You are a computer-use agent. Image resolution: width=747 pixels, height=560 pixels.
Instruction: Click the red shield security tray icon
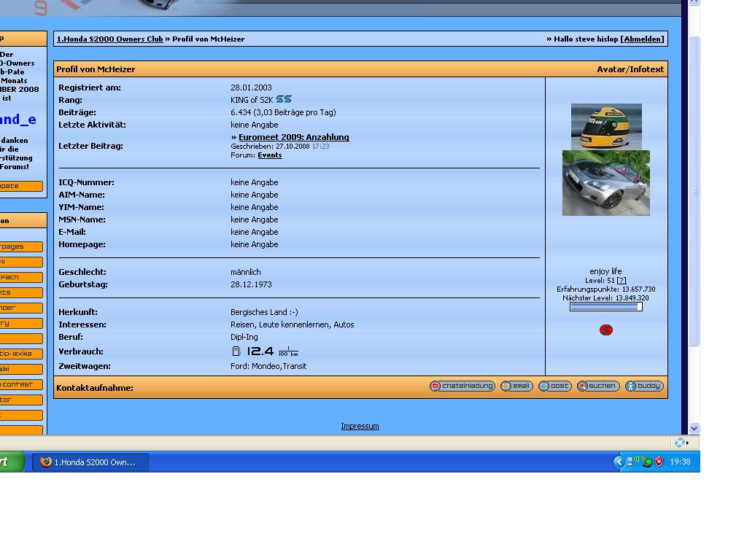[659, 462]
